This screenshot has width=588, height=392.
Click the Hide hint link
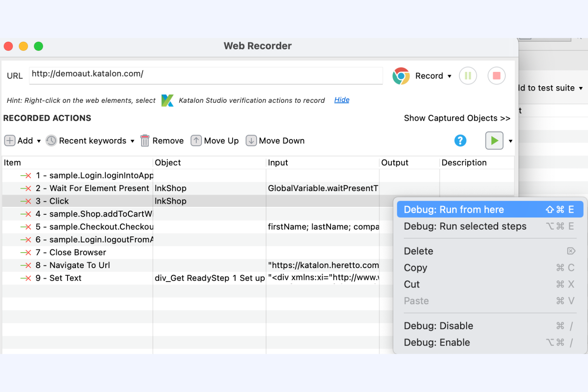[x=342, y=100]
